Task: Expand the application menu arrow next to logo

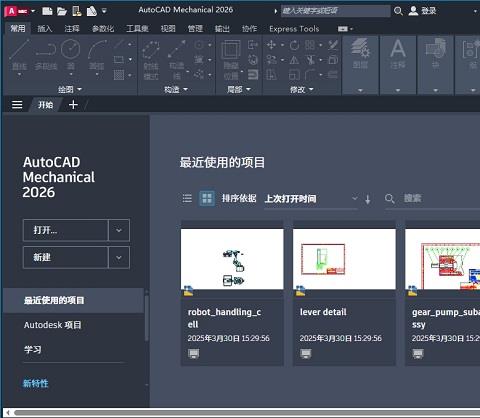Action: (33, 11)
